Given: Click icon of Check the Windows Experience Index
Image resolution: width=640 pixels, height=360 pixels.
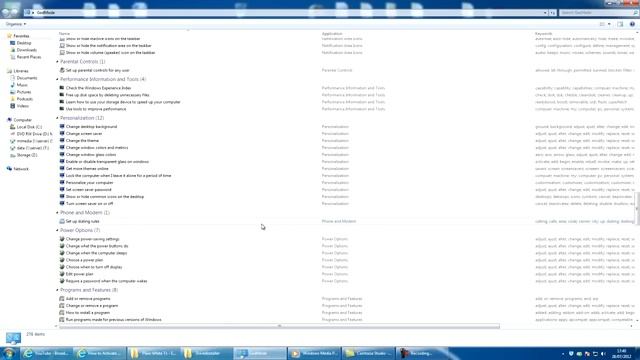Looking at the screenshot, I should click(x=62, y=88).
